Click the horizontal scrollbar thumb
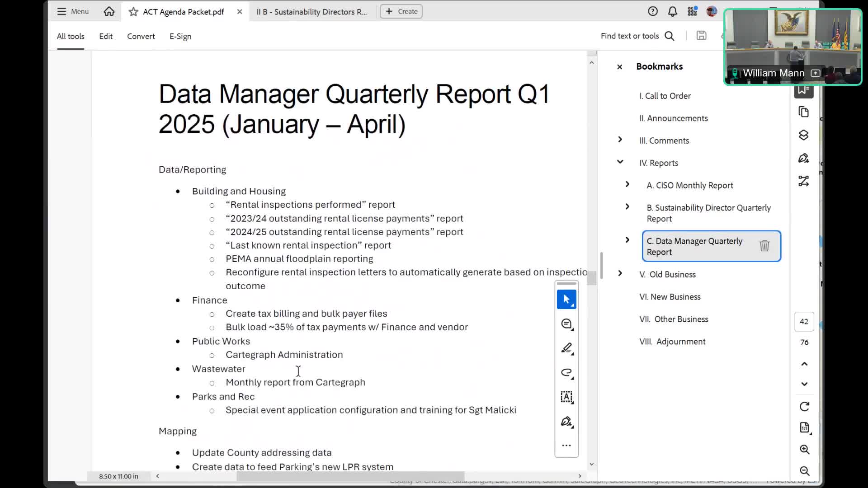The height and width of the screenshot is (488, 868). point(350,476)
